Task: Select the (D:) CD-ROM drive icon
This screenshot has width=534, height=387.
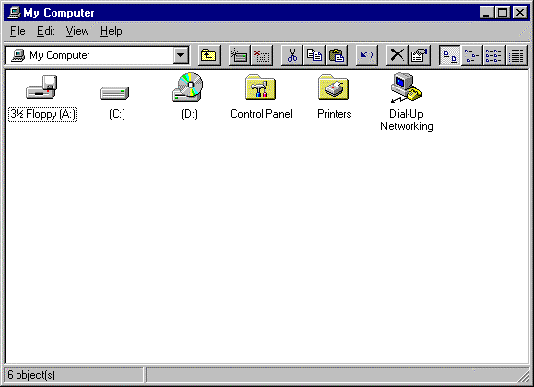Action: tap(188, 87)
